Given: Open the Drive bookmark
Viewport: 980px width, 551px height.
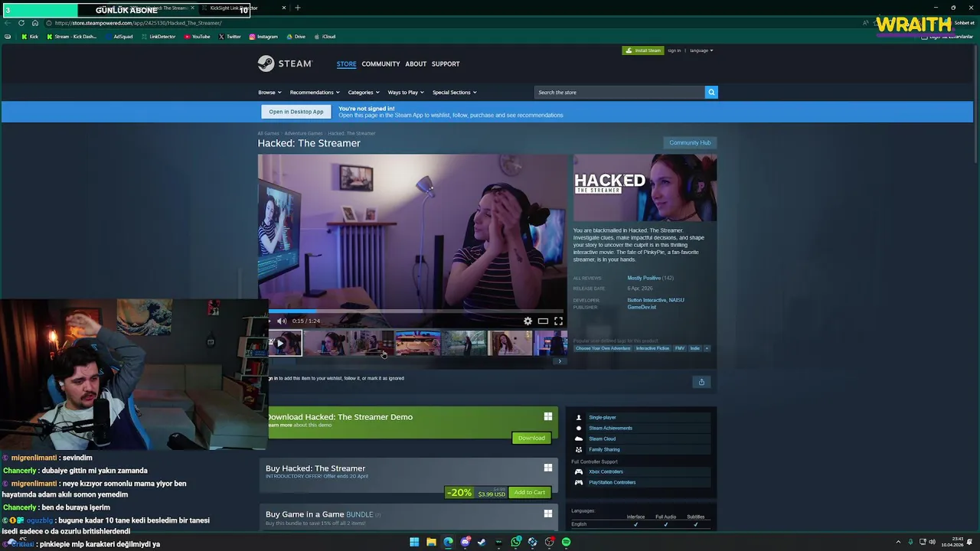Looking at the screenshot, I should (296, 37).
